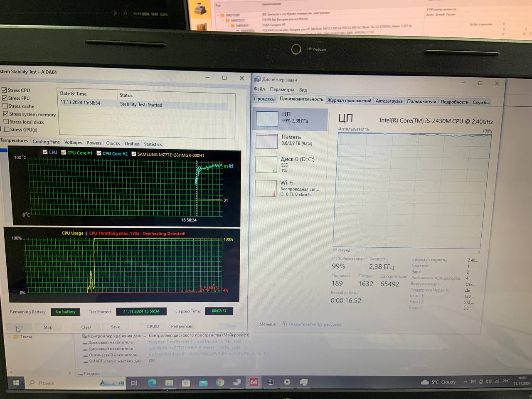Click the Task Manager title bar icon
532x399 pixels.
[257, 79]
